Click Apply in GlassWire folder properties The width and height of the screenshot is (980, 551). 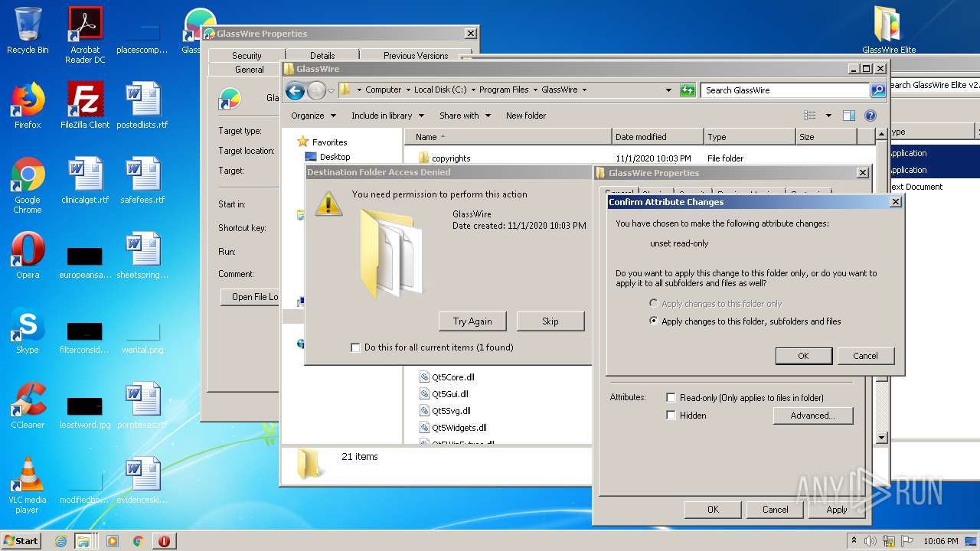pos(837,510)
